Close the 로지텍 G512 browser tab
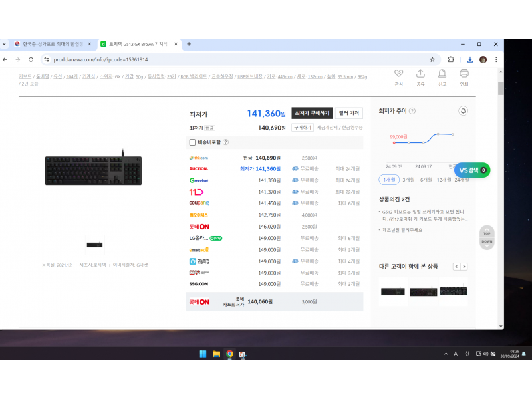 click(x=176, y=44)
